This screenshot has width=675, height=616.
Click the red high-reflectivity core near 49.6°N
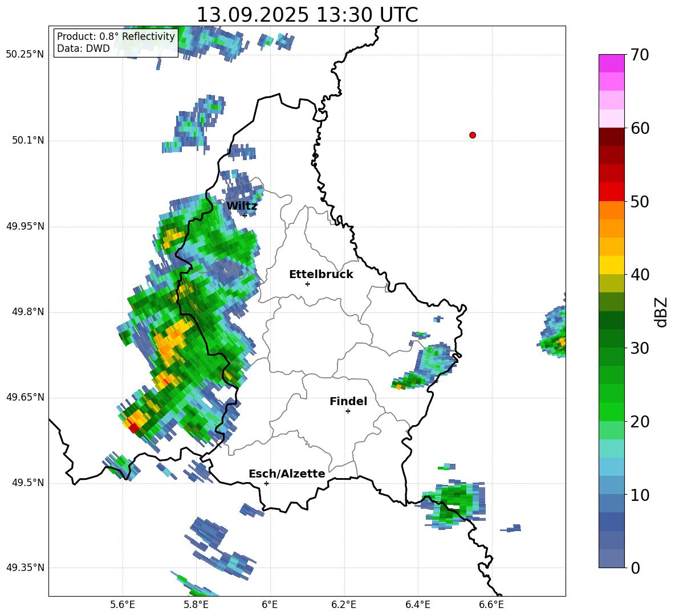133,427
